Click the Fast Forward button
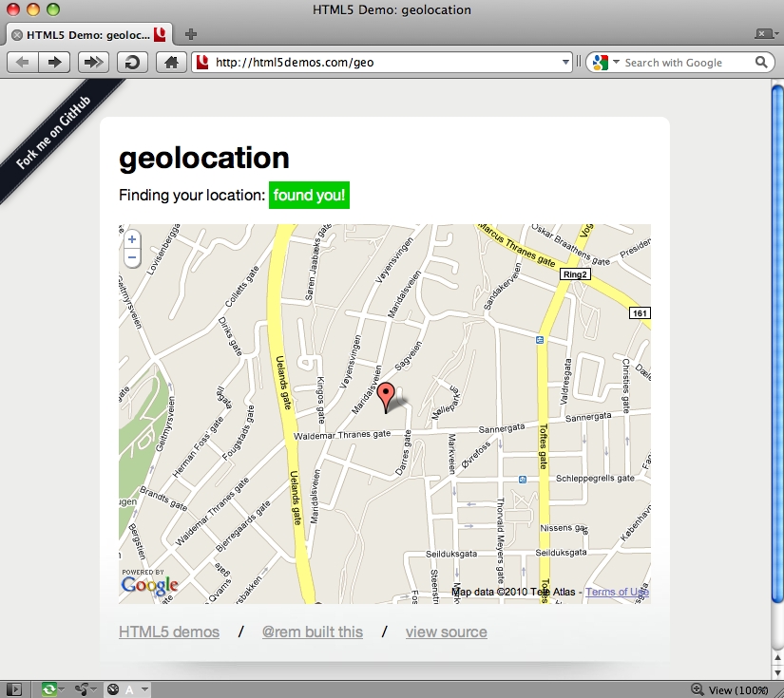 (92, 63)
